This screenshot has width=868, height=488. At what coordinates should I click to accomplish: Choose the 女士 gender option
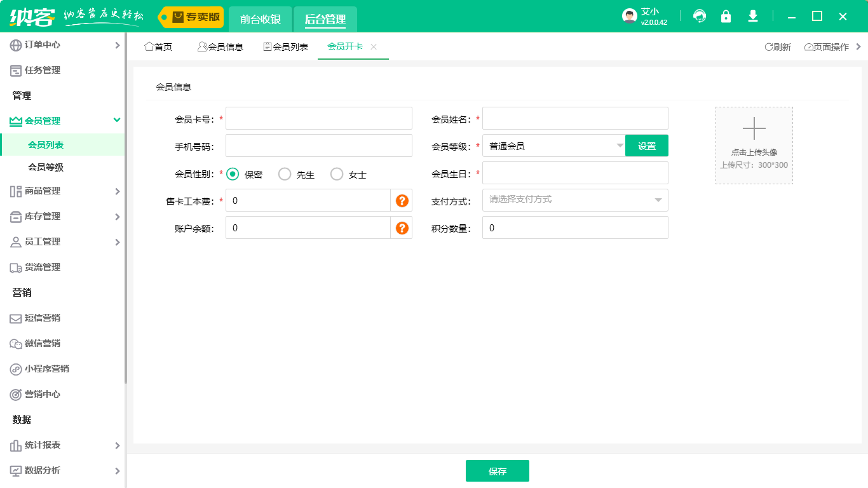click(x=336, y=173)
